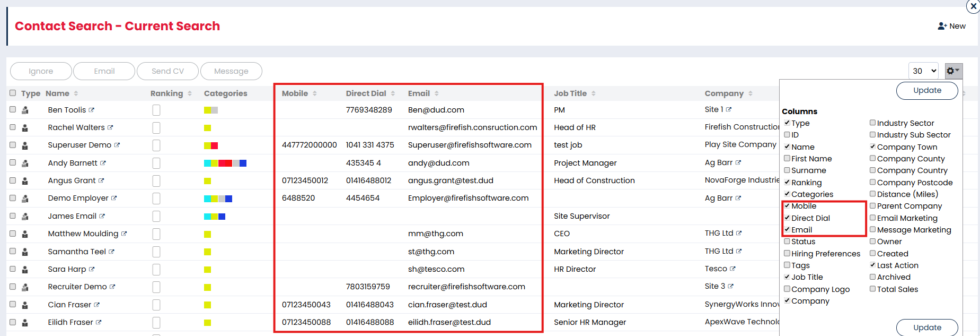Sort by Ranking column header
Image resolution: width=980 pixels, height=336 pixels.
point(171,93)
